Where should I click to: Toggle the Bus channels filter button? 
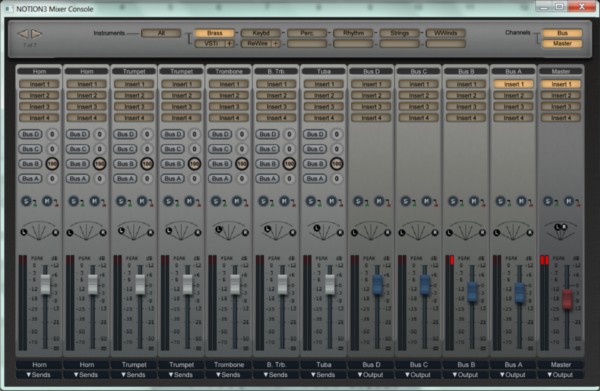(562, 33)
